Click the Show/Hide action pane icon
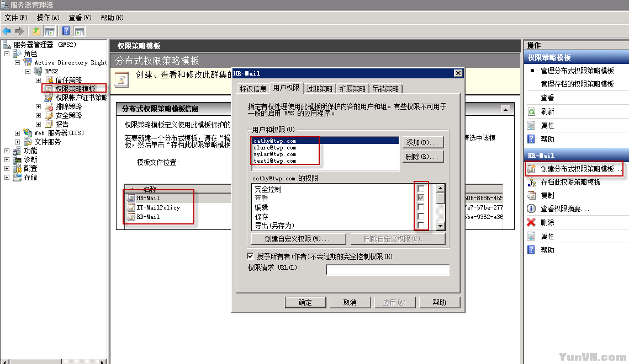Image resolution: width=629 pixels, height=364 pixels. tap(80, 31)
